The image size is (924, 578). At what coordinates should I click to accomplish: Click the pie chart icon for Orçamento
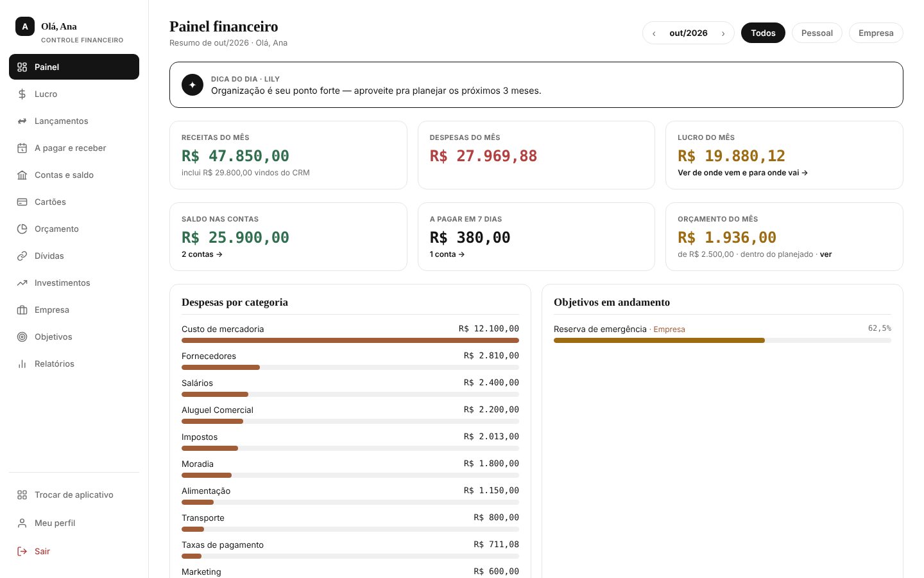tap(22, 229)
